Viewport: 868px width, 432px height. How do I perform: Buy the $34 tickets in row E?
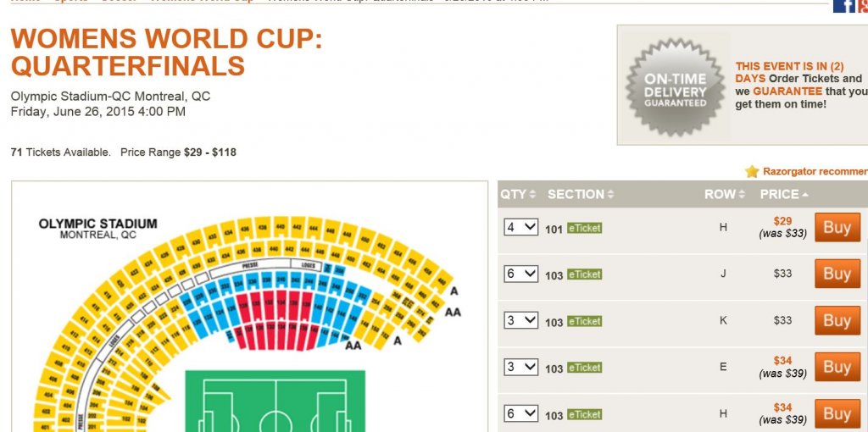(837, 367)
